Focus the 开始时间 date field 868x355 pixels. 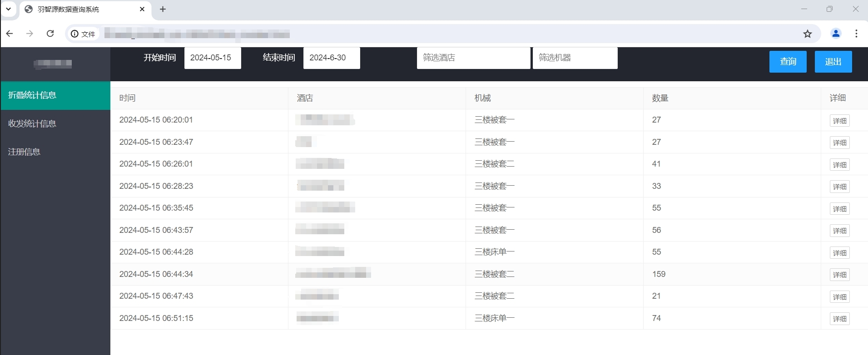212,58
